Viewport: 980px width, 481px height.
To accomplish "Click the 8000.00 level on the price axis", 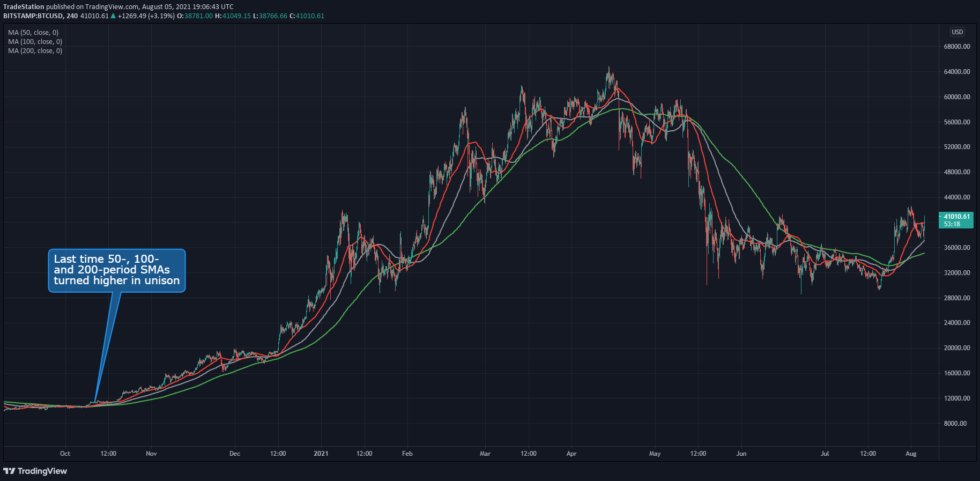I will pyautogui.click(x=955, y=424).
